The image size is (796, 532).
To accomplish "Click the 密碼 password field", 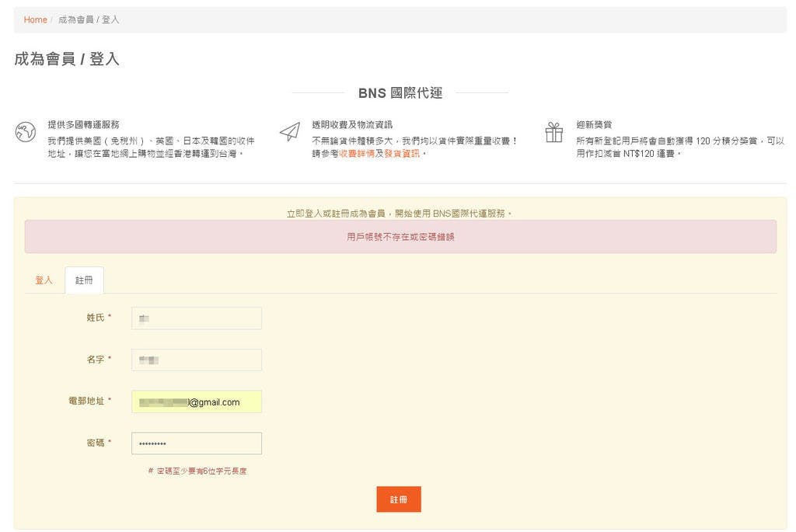I will pyautogui.click(x=197, y=443).
